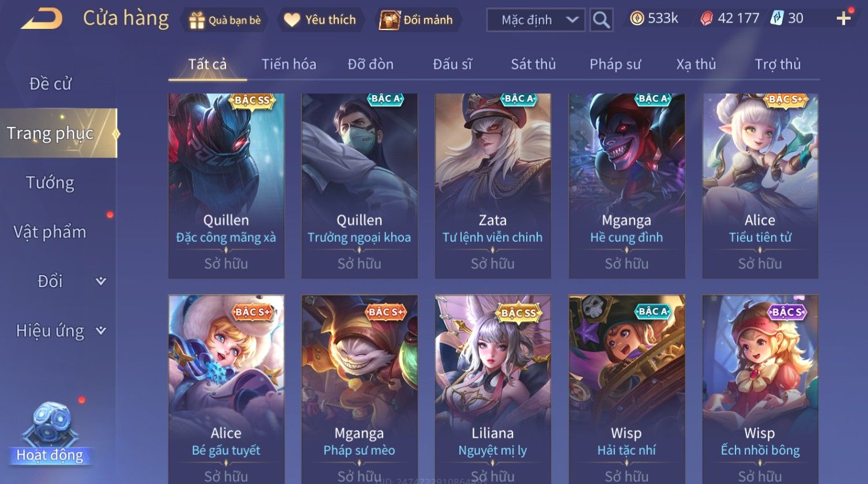Select Tướng in the sidebar

click(x=50, y=183)
